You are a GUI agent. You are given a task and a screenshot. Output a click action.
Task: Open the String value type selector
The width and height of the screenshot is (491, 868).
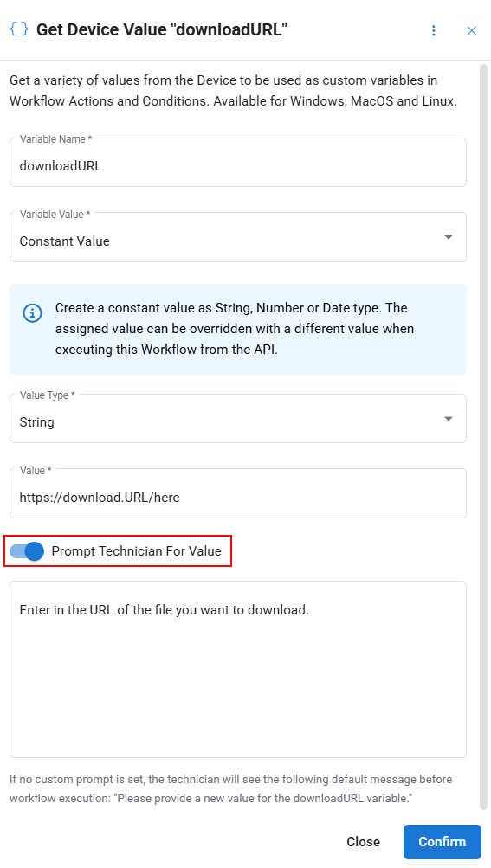pyautogui.click(x=238, y=419)
